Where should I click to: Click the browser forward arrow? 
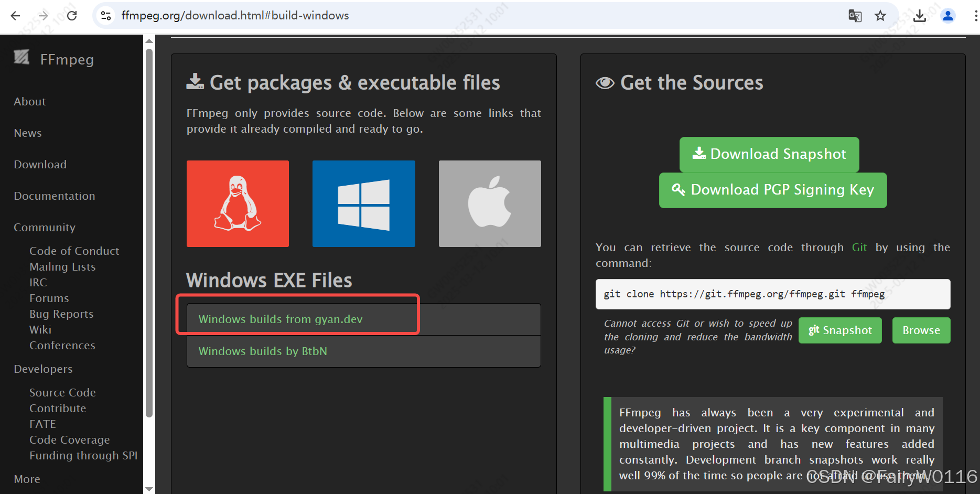click(44, 16)
